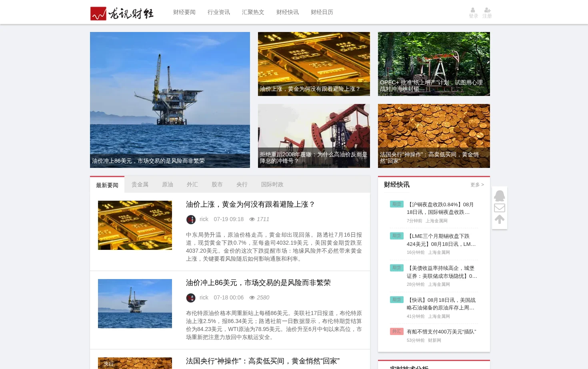Open 汇聚热文 in top navigation
Viewport: 588px width, 369px height.
253,12
